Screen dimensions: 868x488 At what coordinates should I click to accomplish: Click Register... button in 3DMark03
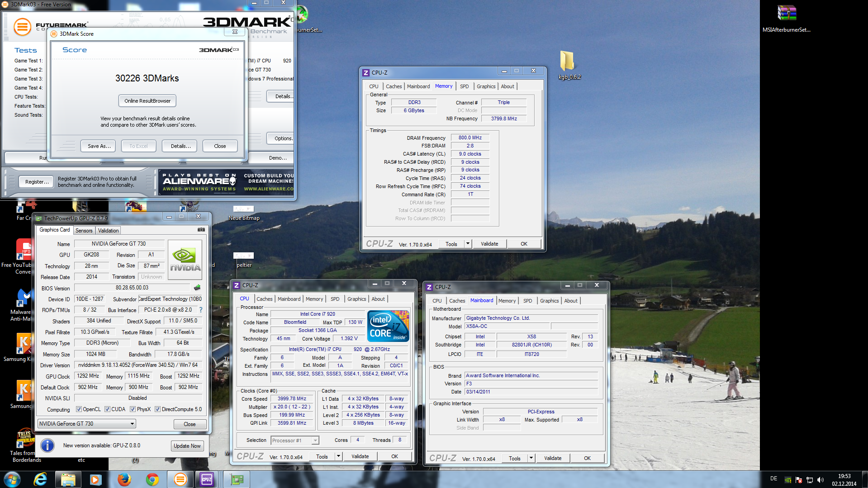pyautogui.click(x=37, y=182)
